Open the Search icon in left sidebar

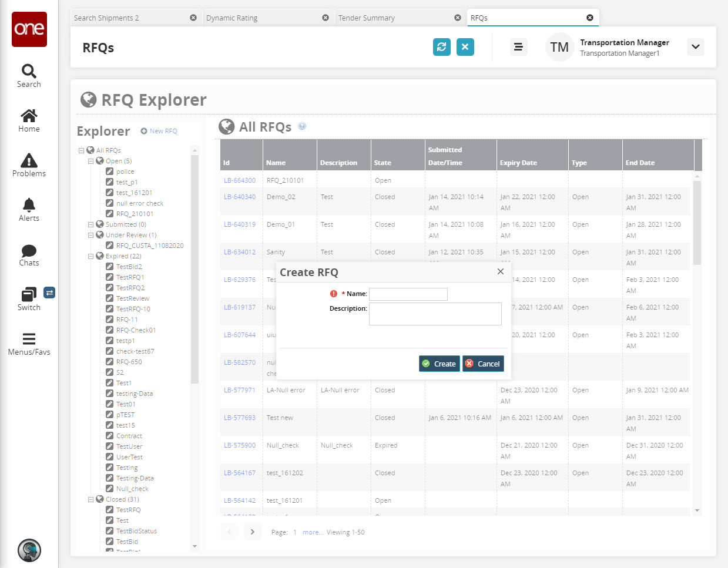coord(29,72)
